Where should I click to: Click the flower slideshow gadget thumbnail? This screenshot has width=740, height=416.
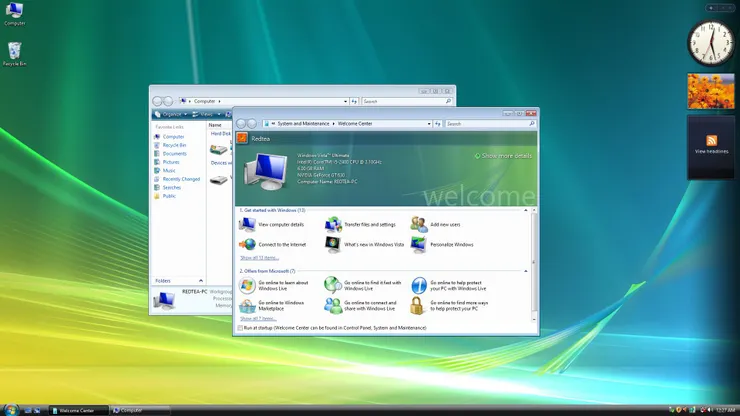[x=711, y=91]
